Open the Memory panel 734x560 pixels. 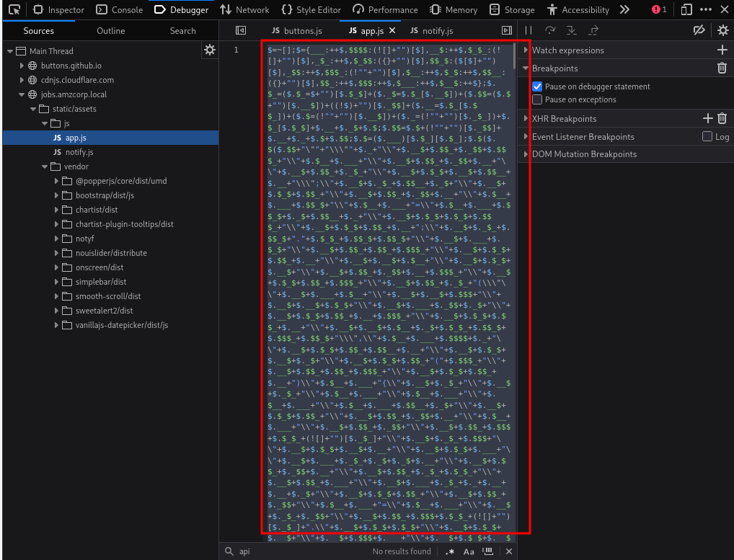pos(454,10)
